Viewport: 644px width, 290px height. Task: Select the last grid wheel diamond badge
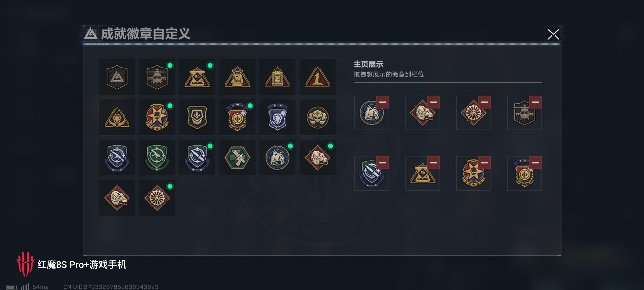click(157, 198)
